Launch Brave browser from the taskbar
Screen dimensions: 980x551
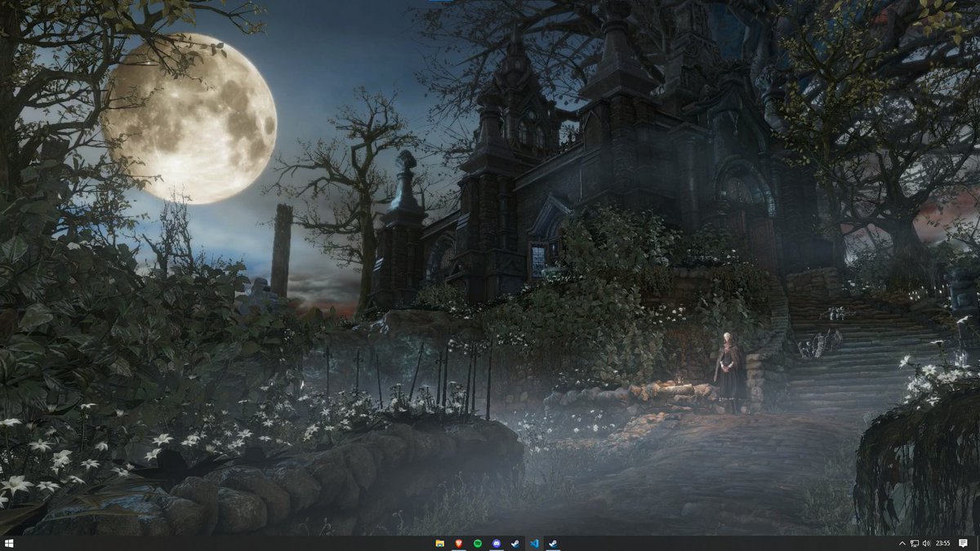pos(458,543)
